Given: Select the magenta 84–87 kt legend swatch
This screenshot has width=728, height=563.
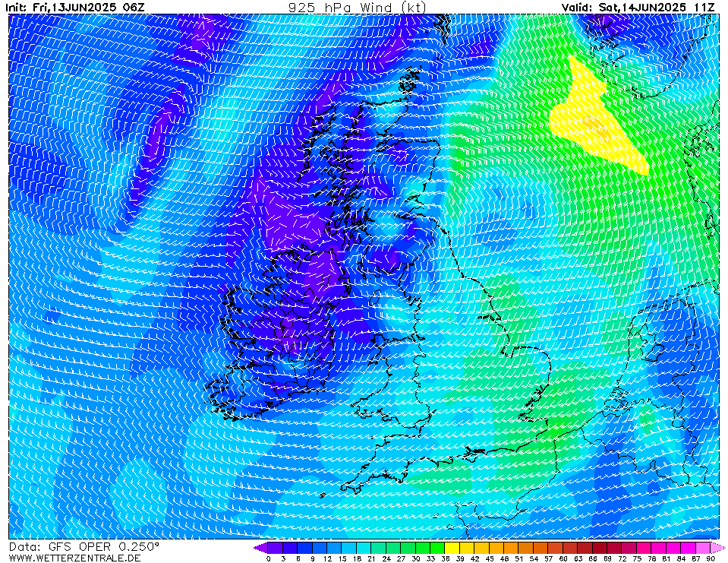Looking at the screenshot, I should click(688, 548).
